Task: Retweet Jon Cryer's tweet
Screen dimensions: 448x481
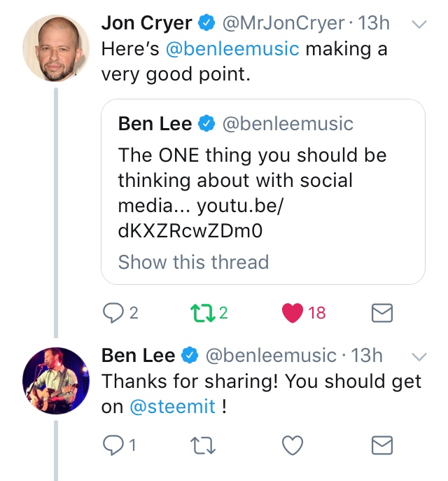Action: (x=202, y=312)
